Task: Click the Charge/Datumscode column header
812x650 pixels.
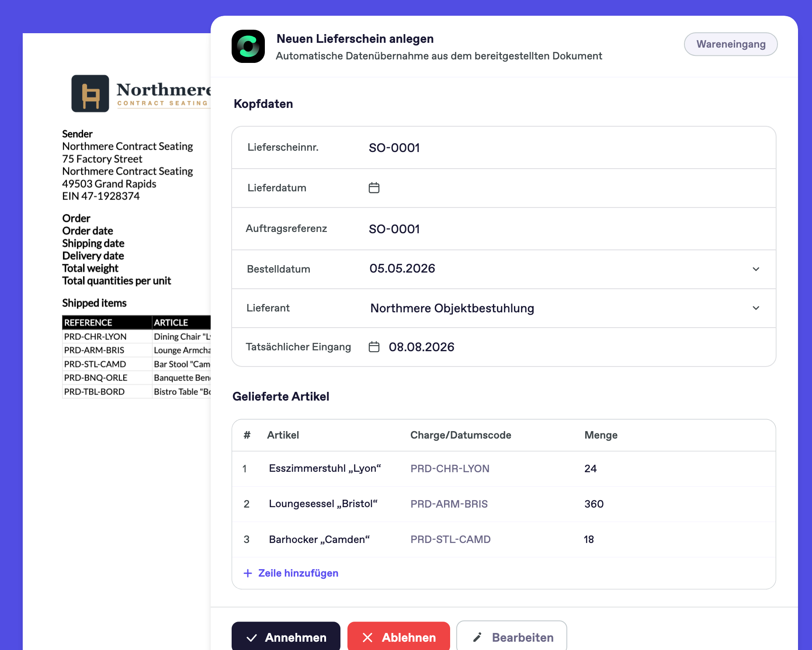Action: 461,435
